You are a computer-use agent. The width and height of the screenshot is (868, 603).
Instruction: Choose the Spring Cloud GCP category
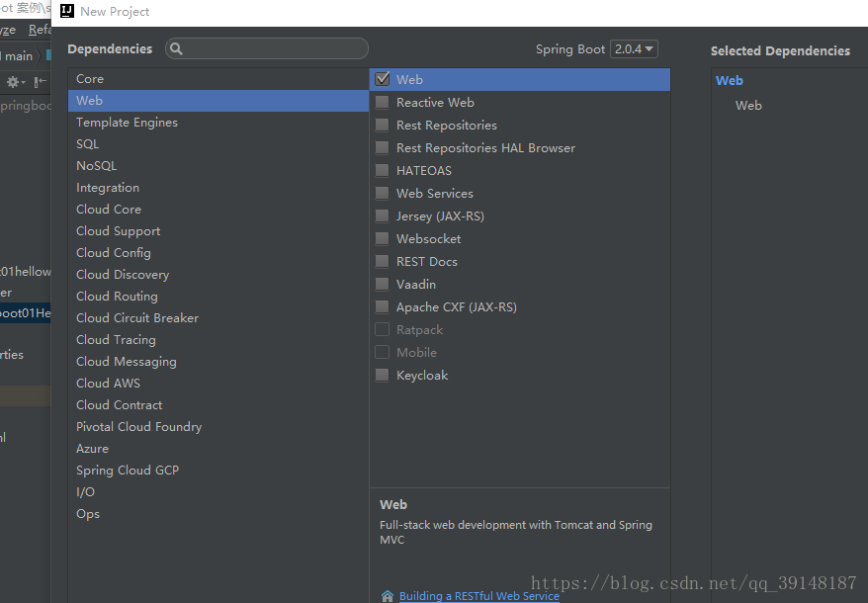[x=218, y=471]
